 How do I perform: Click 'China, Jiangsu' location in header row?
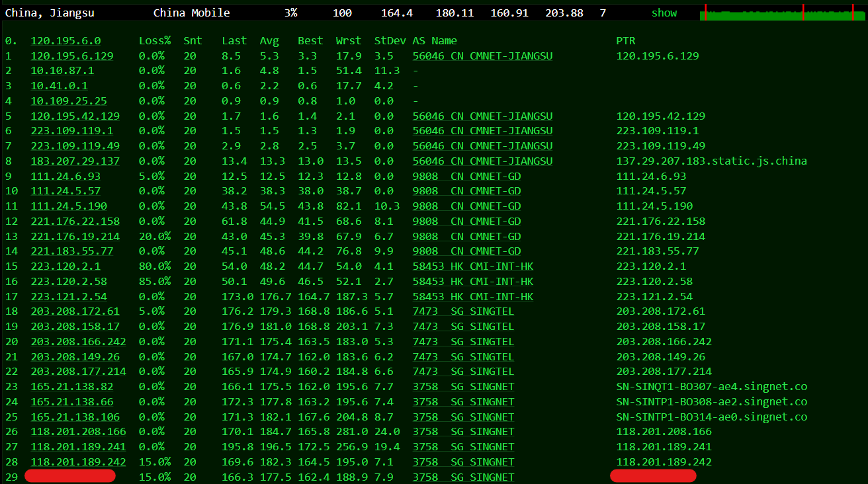coord(50,13)
